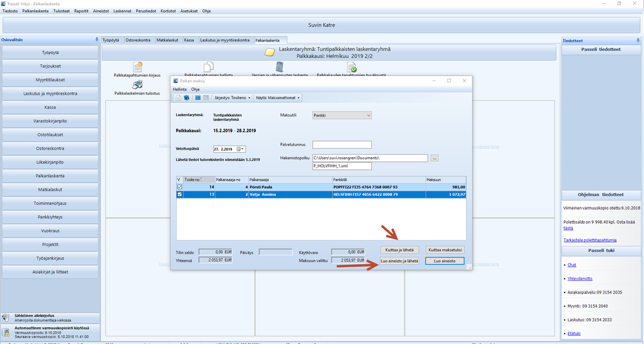This screenshot has height=344, width=644.
Task: Open the Ohje menu in Palkan maksu
Action: click(195, 89)
